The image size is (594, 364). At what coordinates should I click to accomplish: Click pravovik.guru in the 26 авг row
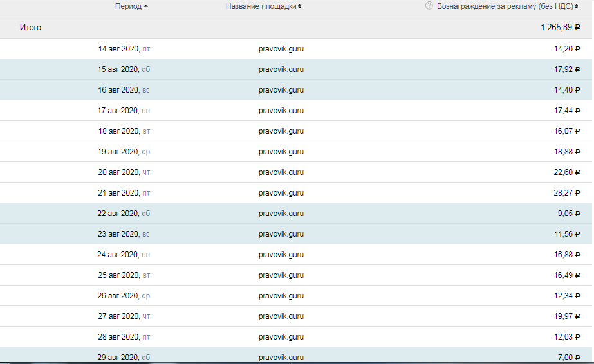(281, 296)
